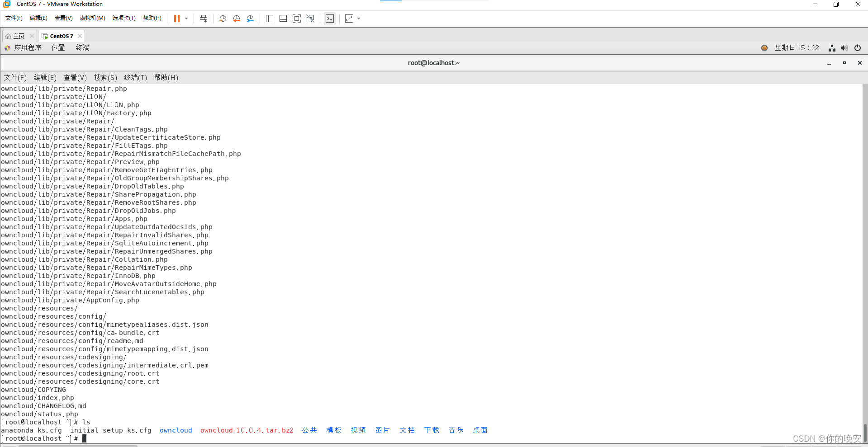This screenshot has width=868, height=447.
Task: Maximize the root@localhost terminal window
Action: pos(844,63)
